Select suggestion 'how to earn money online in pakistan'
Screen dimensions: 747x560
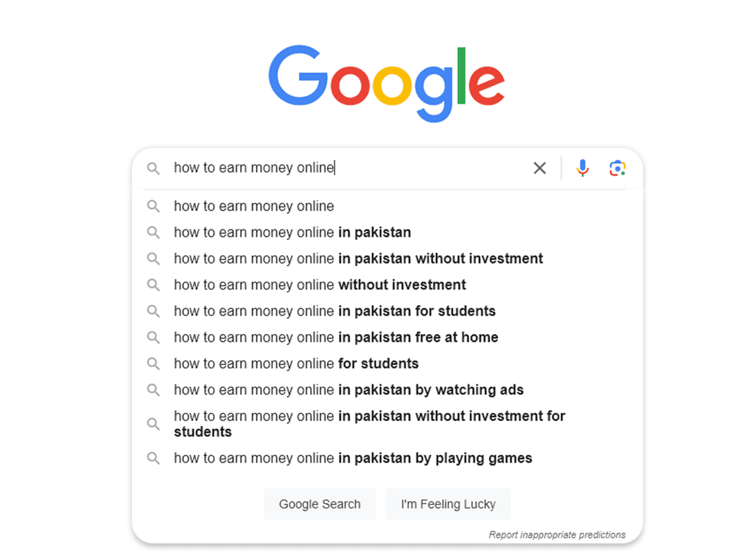click(x=292, y=232)
